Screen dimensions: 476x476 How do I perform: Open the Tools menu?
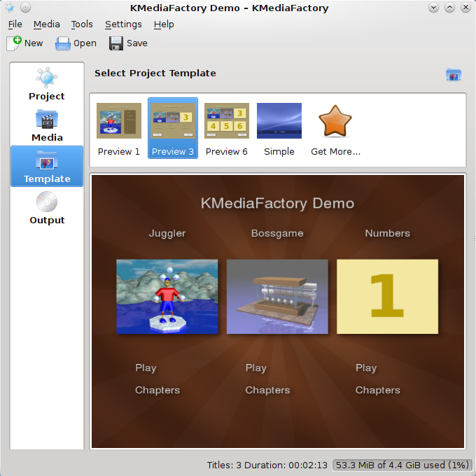click(82, 24)
